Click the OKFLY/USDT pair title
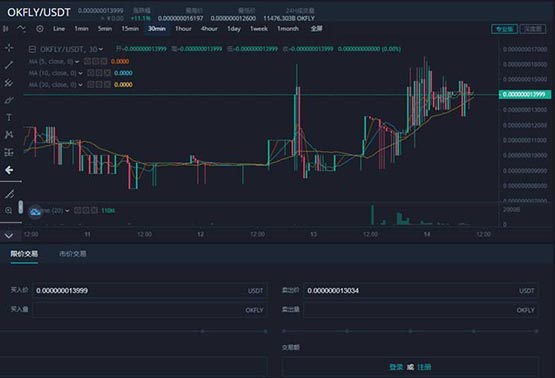Screen dimensions: 555x378 click(x=39, y=12)
